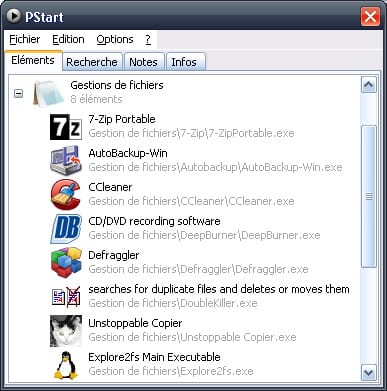
Task: Launch the 7-Zip Portable icon
Action: (x=66, y=127)
